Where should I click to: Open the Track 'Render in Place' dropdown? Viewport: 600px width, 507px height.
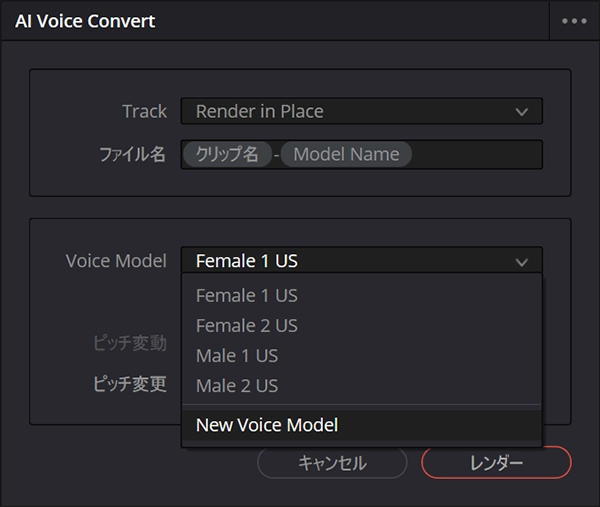pyautogui.click(x=360, y=111)
